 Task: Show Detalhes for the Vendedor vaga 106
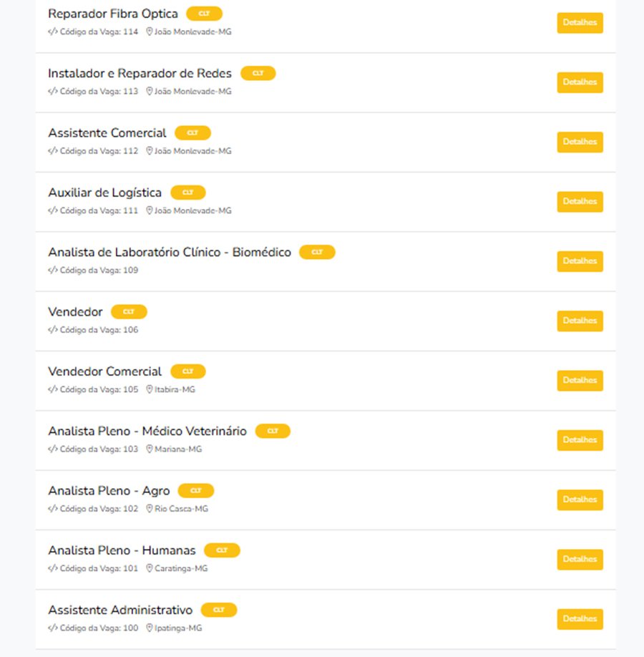tap(580, 321)
